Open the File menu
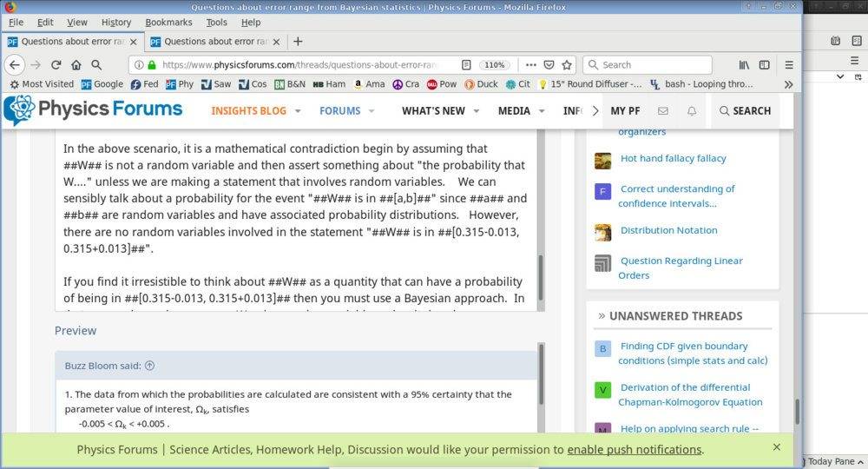The height and width of the screenshot is (469, 868). point(16,23)
